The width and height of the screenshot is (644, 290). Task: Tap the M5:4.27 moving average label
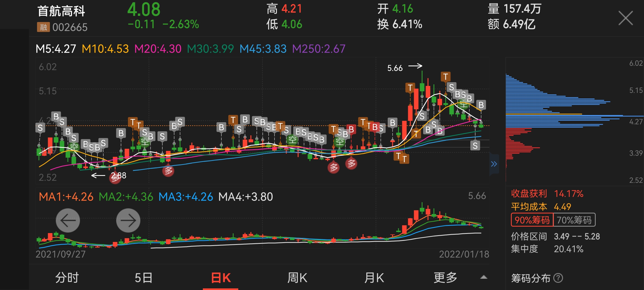tap(56, 49)
